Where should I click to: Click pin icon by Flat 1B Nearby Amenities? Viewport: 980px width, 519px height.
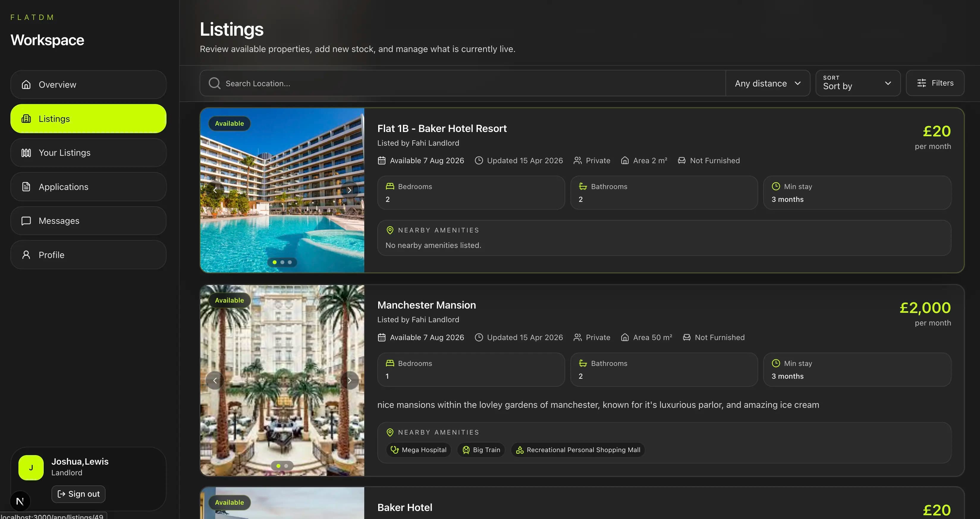click(x=390, y=230)
